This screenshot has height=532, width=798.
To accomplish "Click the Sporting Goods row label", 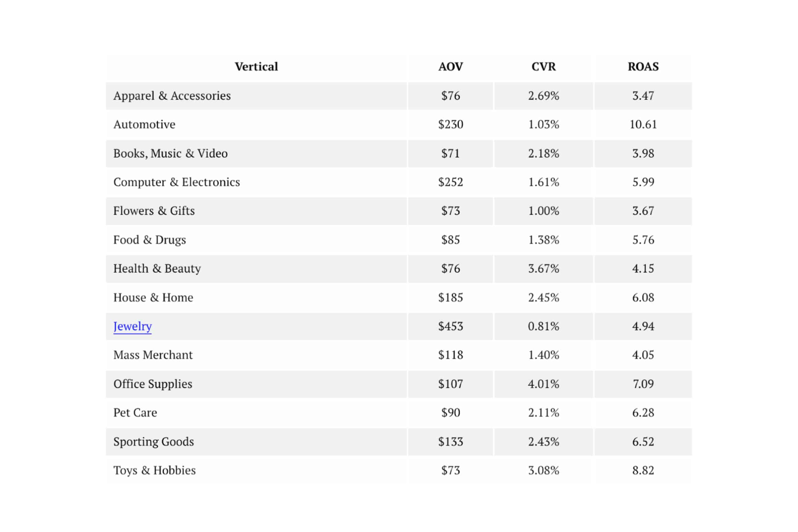I will tap(154, 441).
